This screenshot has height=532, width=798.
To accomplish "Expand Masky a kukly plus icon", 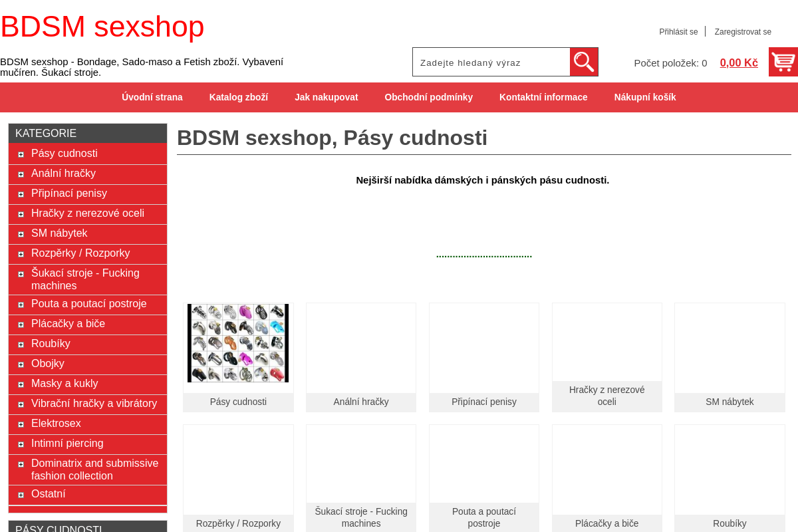I will point(21,384).
